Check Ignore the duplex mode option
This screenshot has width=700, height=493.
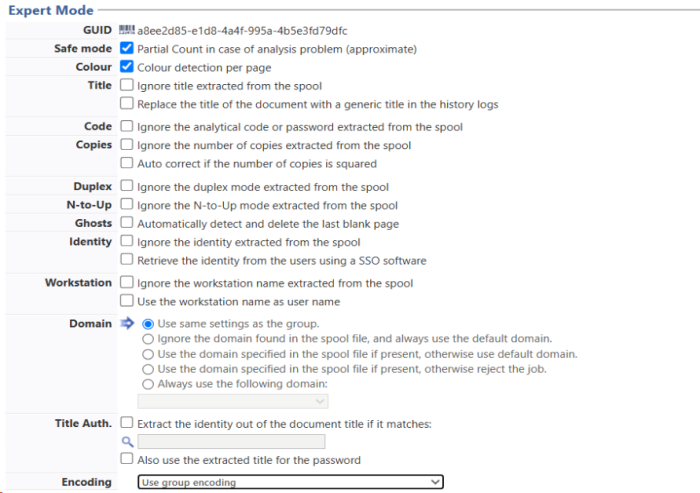coord(126,186)
